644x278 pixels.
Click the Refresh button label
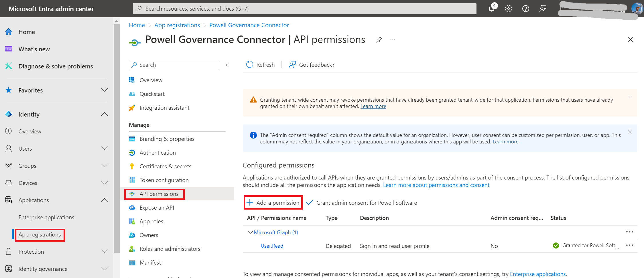[x=265, y=65]
